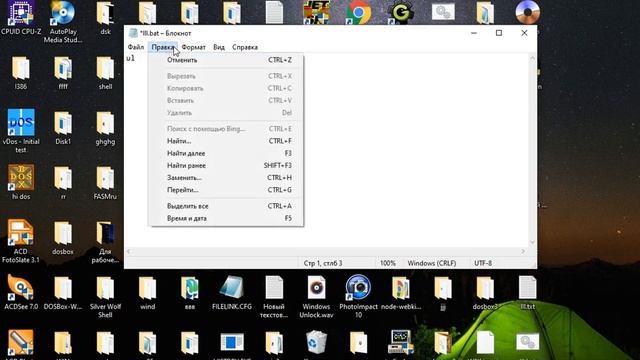Open the Новый текстов... document
Viewport: 640px width, 360px height.
pos(274,297)
